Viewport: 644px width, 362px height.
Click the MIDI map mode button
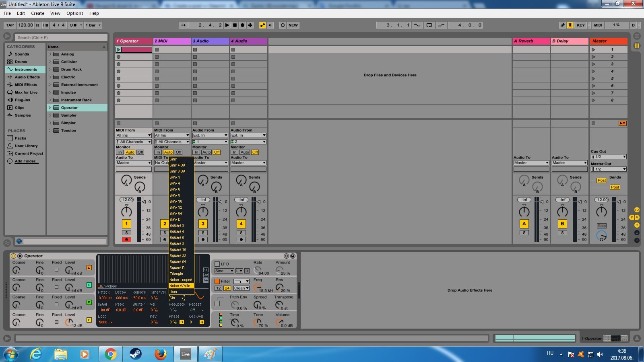598,25
